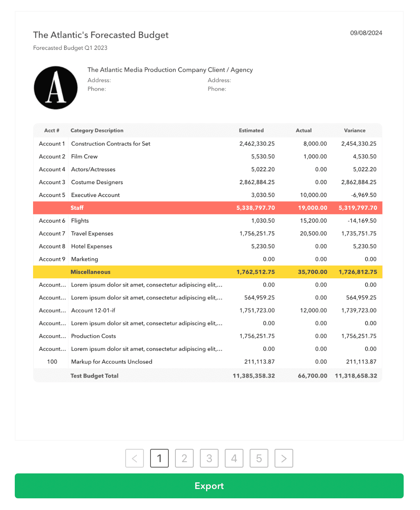Click Account 9 cell
The height and width of the screenshot is (510, 420).
click(52, 259)
